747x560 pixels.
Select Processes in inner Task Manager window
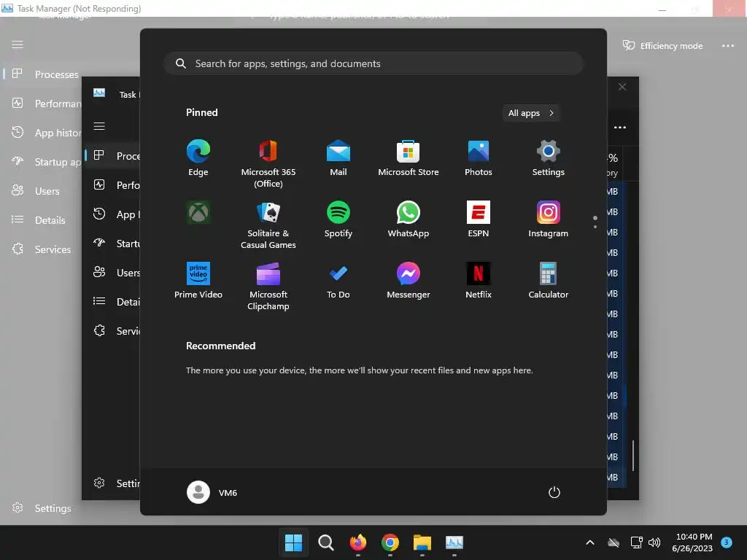coord(112,156)
